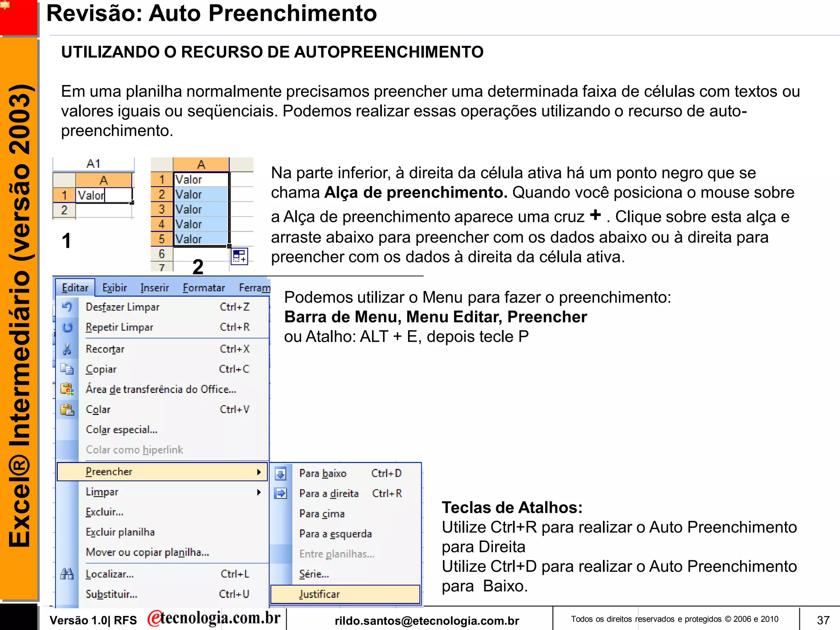Open the Inserir menu
The height and width of the screenshot is (630, 840).
155,288
